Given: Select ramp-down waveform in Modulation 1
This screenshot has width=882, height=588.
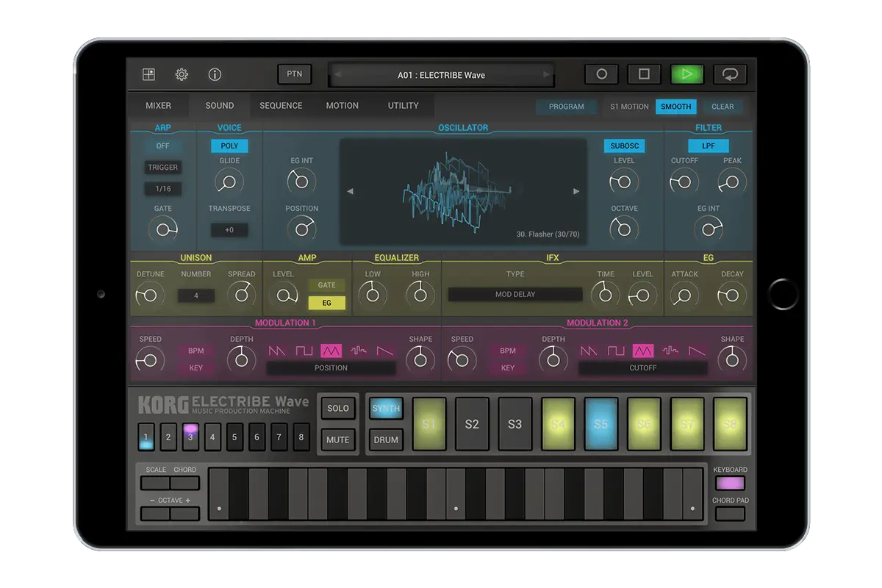Looking at the screenshot, I should point(385,351).
